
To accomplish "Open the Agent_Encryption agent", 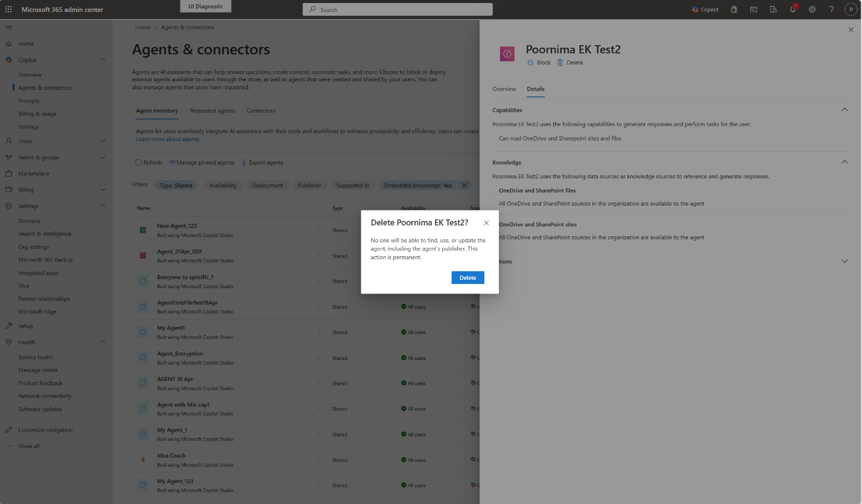I will click(180, 353).
